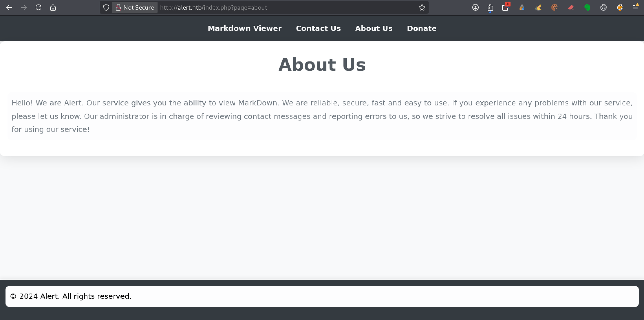Click the Not Secure padlock indicator
The width and height of the screenshot is (644, 320).
118,8
